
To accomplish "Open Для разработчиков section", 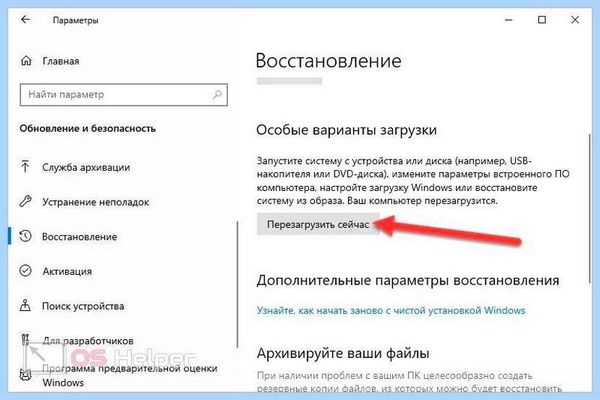I will coord(88,341).
